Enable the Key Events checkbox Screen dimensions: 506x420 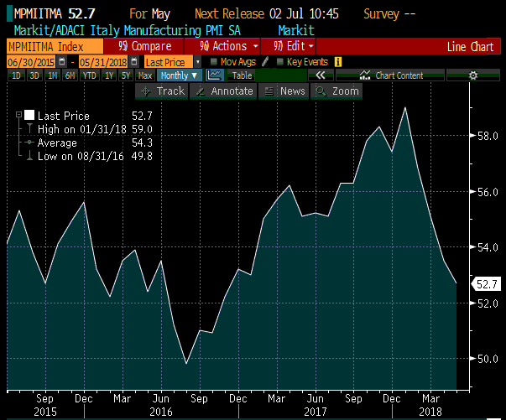tap(279, 61)
